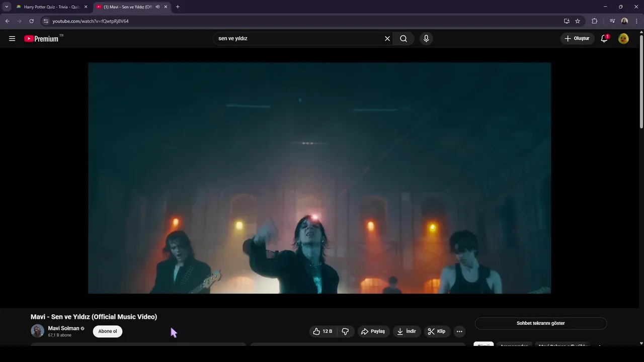Start voice search with microphone
This screenshot has height=362, width=644.
coord(426,39)
